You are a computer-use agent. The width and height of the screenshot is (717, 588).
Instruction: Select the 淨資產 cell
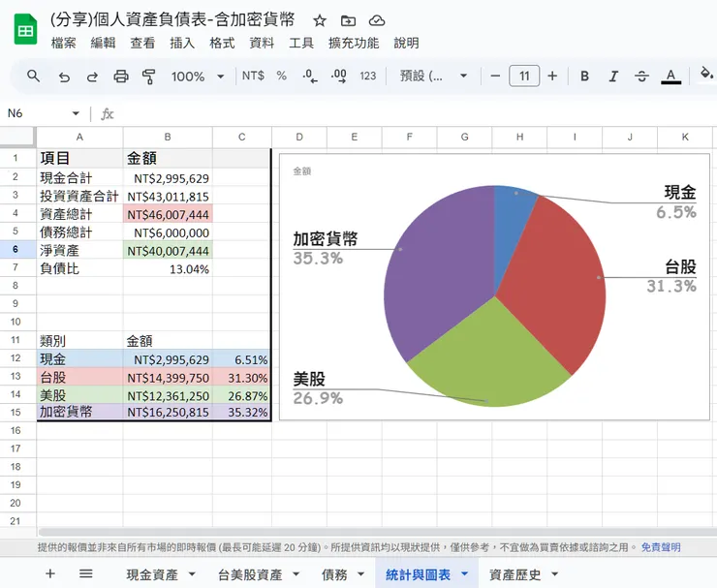click(x=79, y=251)
